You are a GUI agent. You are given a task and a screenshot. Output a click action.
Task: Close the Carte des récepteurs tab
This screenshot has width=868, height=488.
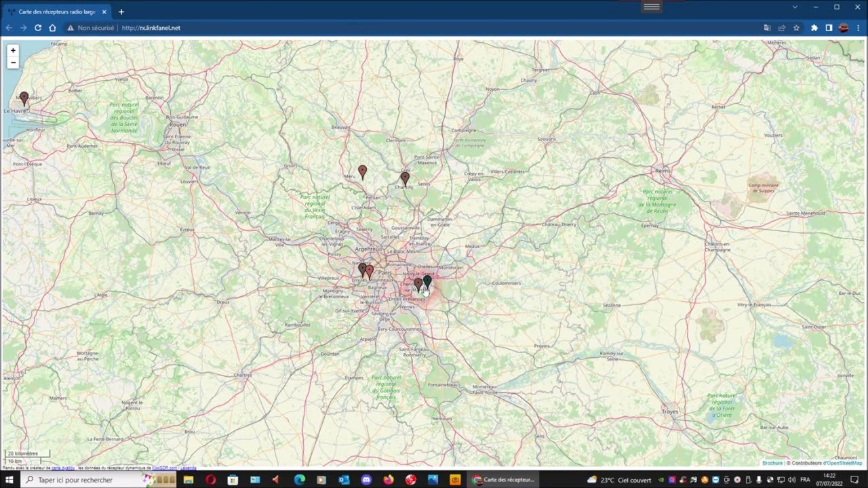tap(104, 12)
